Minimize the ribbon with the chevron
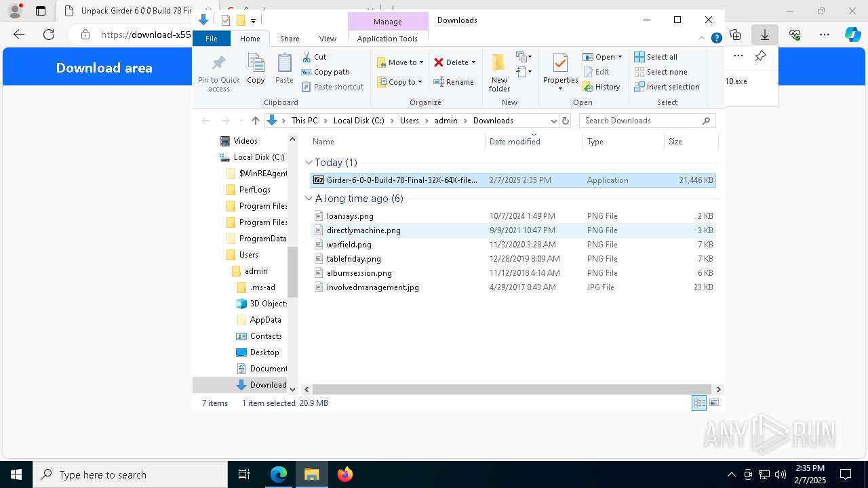Image resolution: width=868 pixels, height=488 pixels. (703, 39)
